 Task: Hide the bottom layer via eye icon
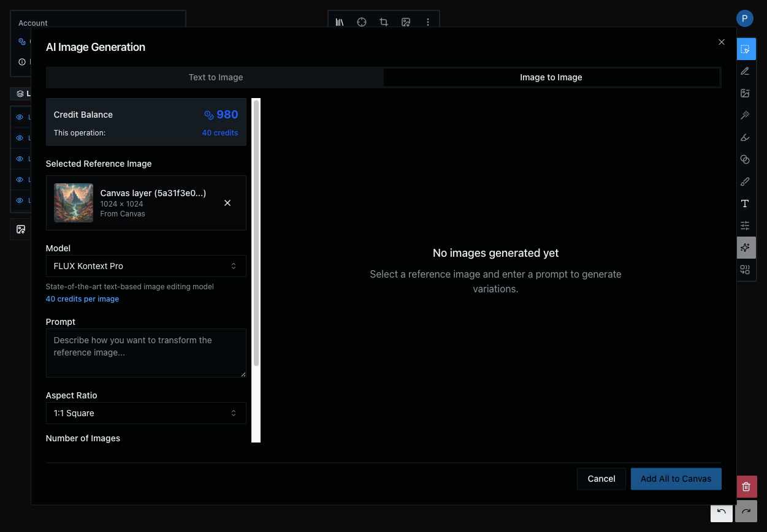pos(20,200)
